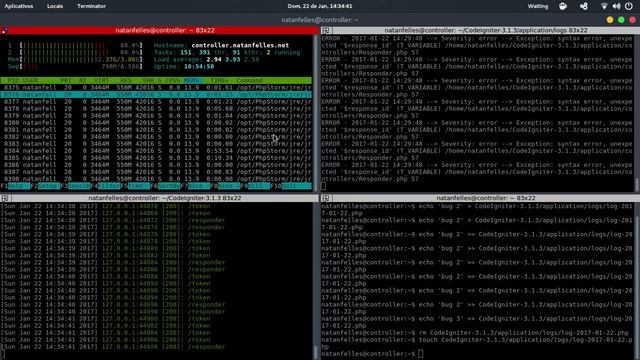The height and width of the screenshot is (360, 640).
Task: Select htop process row PID 8380
Action: point(156,122)
